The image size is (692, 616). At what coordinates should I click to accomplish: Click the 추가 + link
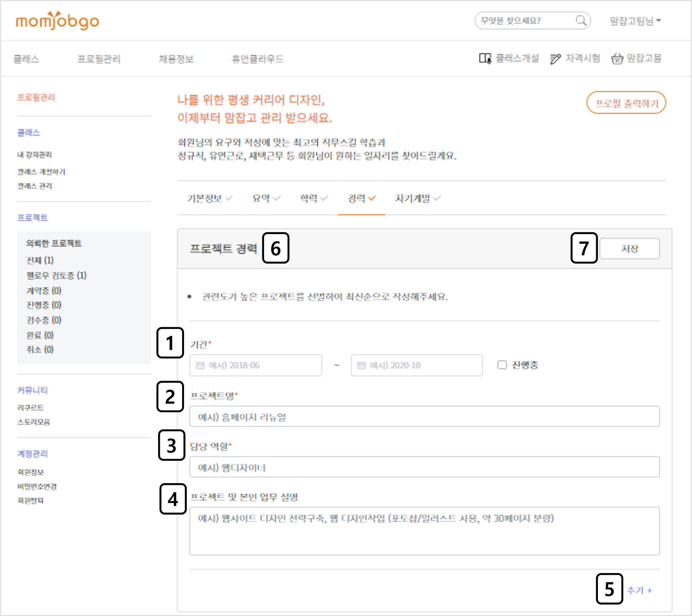click(x=639, y=590)
